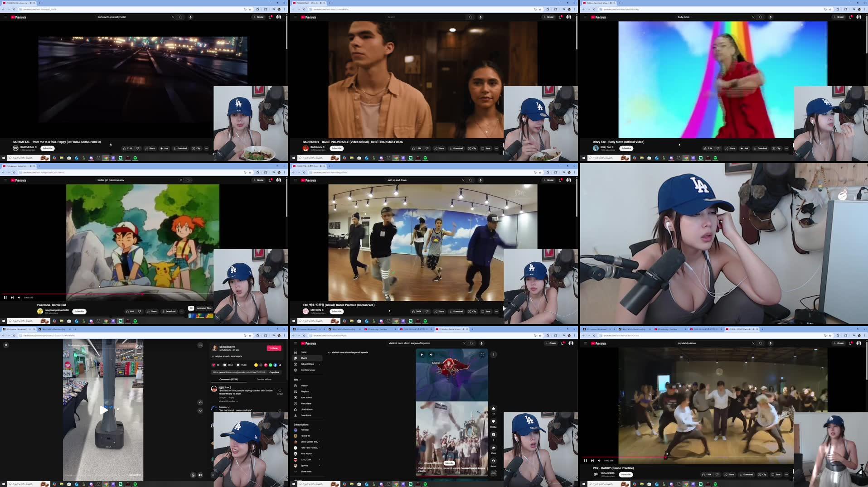Open TikTok video more options menu
This screenshot has height=487, width=868.
point(200,345)
